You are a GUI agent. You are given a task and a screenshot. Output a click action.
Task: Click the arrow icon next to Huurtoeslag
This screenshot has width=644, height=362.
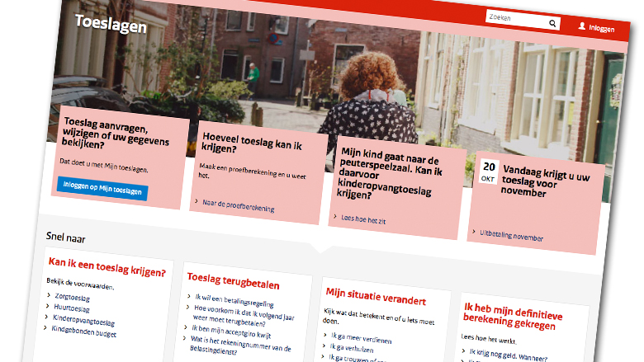(x=46, y=305)
